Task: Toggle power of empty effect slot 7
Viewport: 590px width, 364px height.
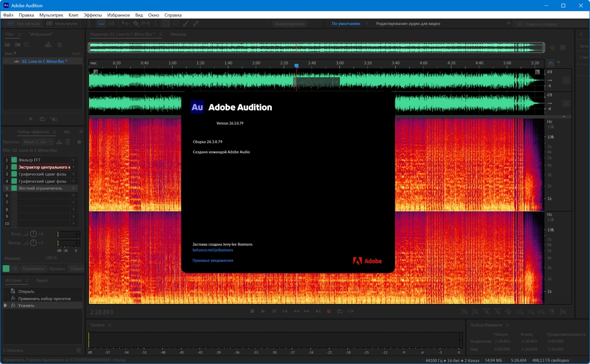Action: pos(14,202)
